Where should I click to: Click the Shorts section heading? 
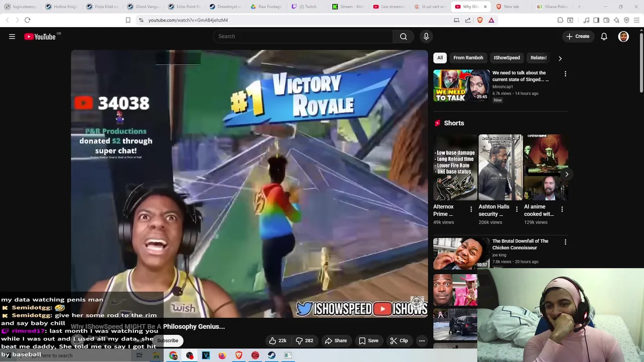point(454,123)
